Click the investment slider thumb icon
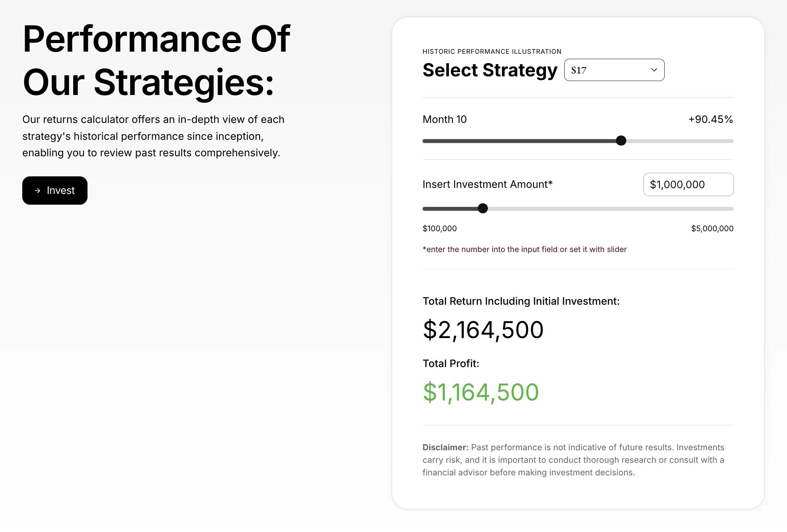The height and width of the screenshot is (532, 787). click(x=484, y=208)
